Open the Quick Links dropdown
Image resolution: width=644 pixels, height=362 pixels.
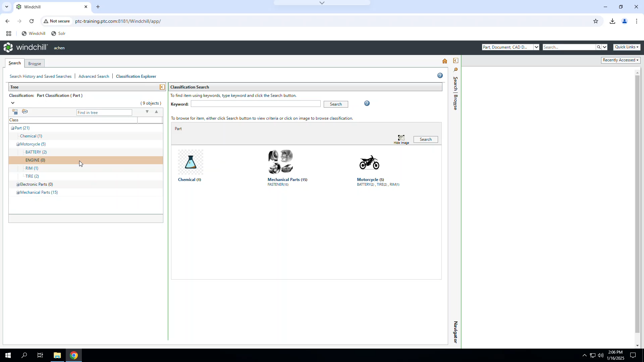(627, 47)
